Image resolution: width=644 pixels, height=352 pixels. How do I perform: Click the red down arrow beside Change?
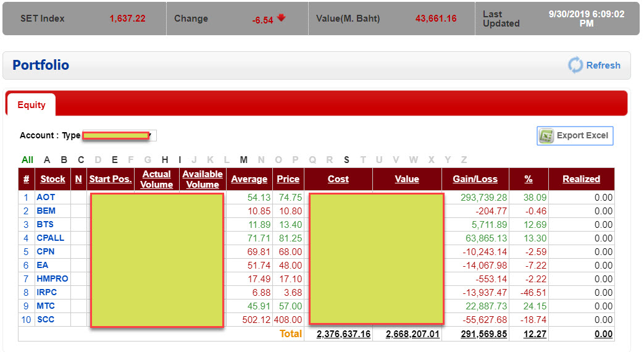(x=282, y=18)
